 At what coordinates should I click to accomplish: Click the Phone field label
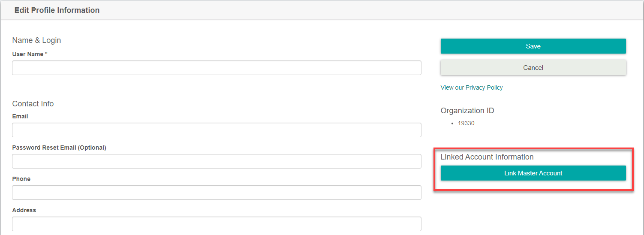pyautogui.click(x=21, y=179)
